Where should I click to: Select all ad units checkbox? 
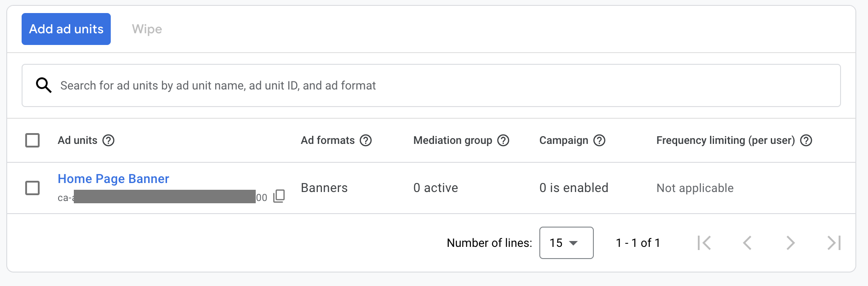32,140
